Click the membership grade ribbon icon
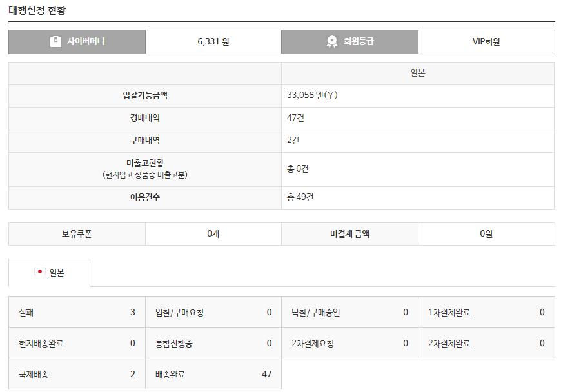 331,41
